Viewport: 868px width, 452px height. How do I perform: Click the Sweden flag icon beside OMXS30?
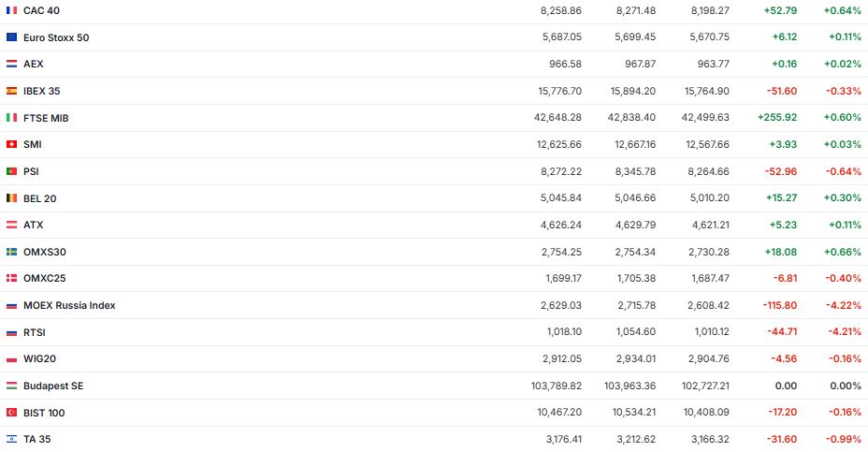pos(11,252)
